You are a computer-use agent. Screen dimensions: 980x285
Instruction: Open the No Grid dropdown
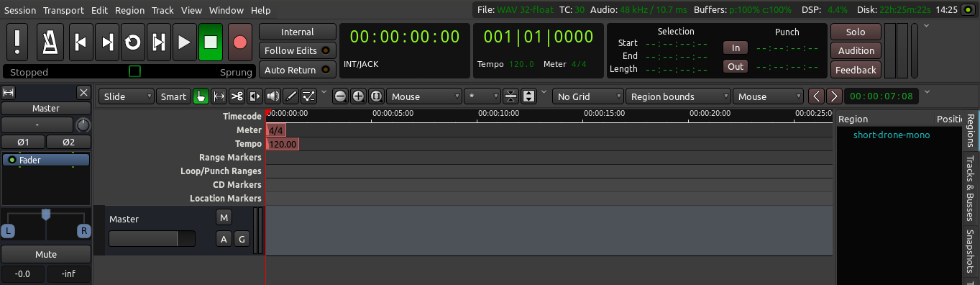[588, 96]
